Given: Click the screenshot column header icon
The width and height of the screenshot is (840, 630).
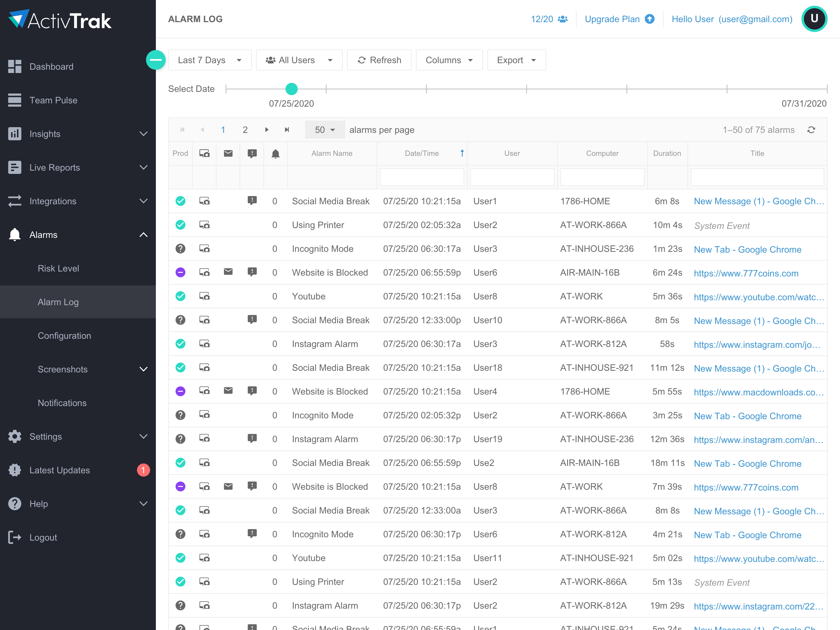Looking at the screenshot, I should 204,153.
